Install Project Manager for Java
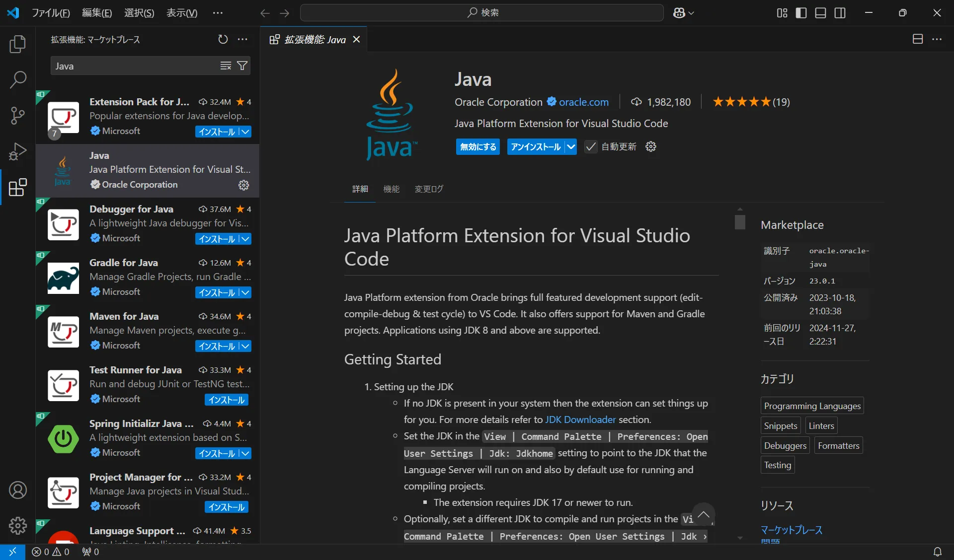954x560 pixels. point(227,507)
